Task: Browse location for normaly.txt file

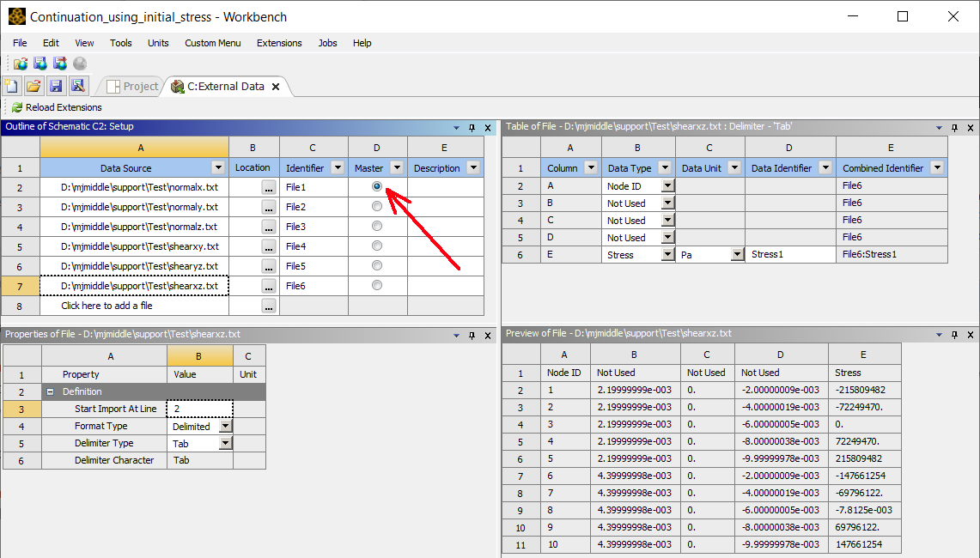Action: tap(269, 208)
